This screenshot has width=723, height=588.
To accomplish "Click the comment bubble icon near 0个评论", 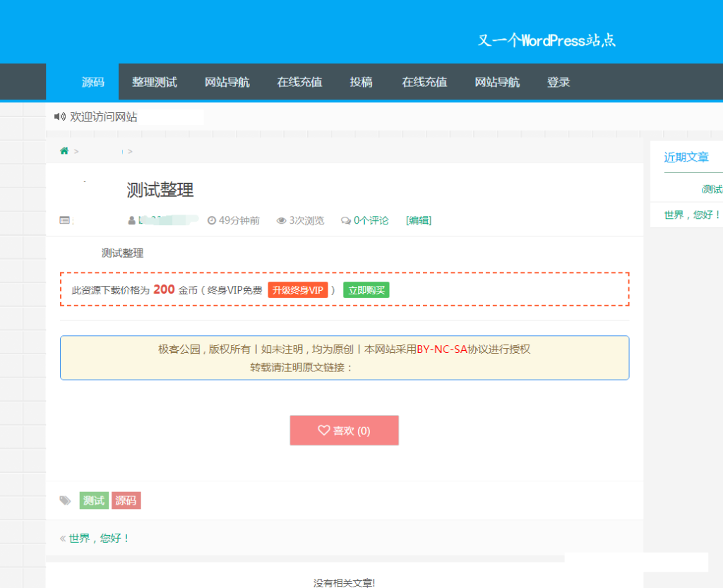I will pos(345,220).
